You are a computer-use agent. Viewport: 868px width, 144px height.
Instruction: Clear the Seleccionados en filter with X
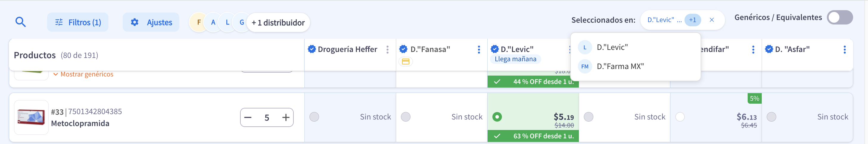tap(712, 20)
